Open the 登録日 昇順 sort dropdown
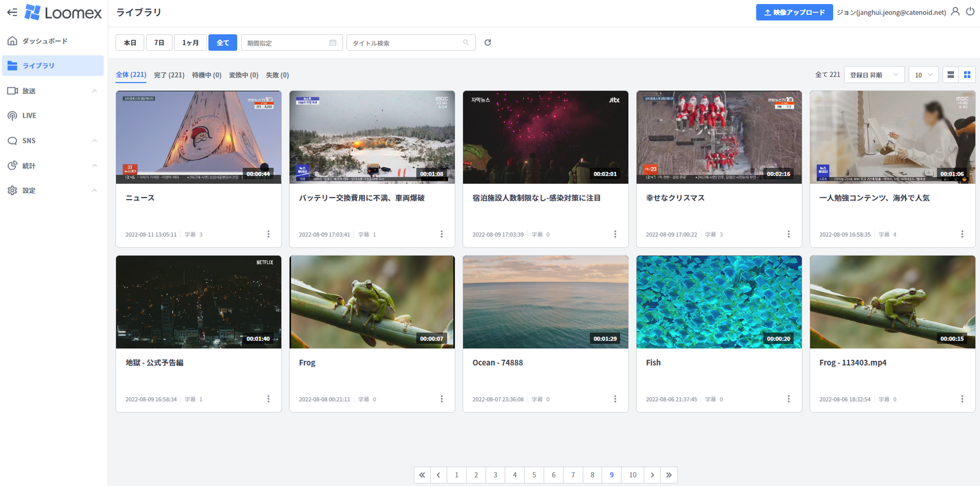This screenshot has height=486, width=980. (x=874, y=75)
